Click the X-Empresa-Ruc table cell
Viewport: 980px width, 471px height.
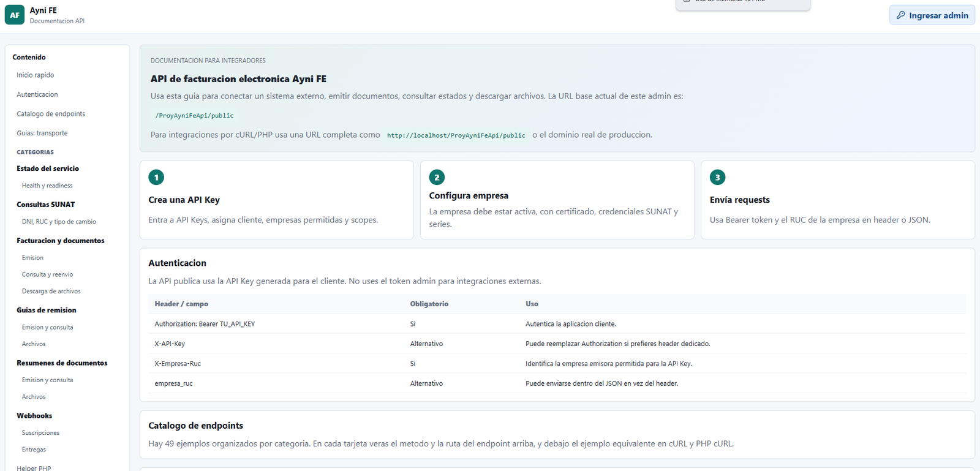178,364
